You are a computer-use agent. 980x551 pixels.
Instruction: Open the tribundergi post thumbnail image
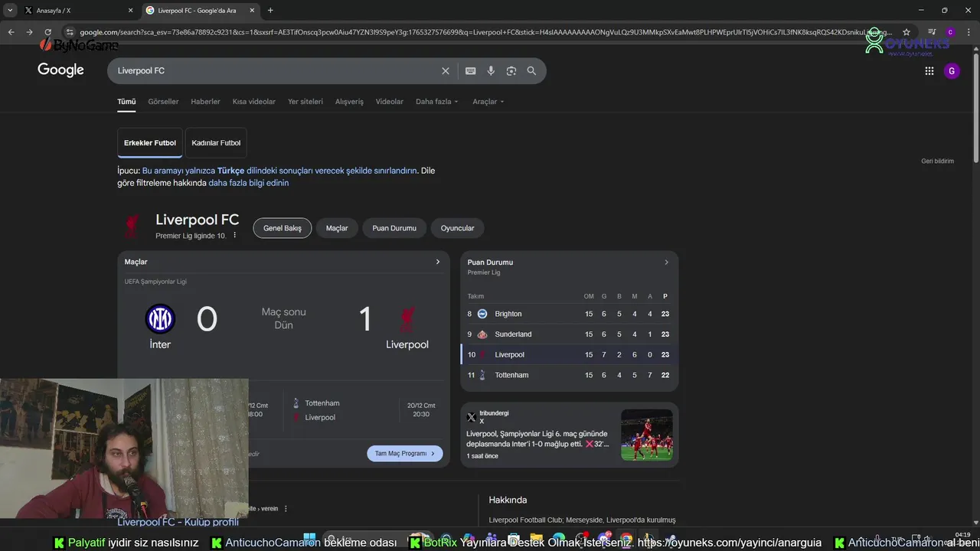[x=647, y=435]
